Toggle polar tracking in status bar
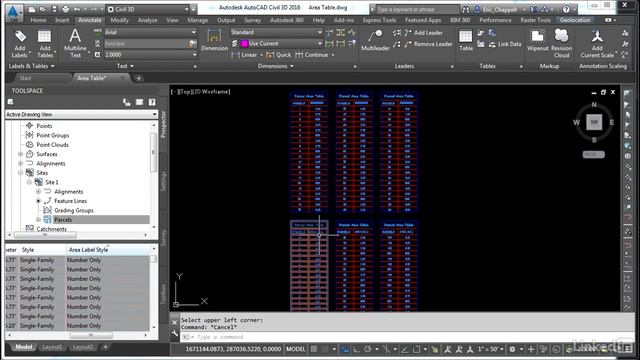Viewport: 640px width, 360px height. pos(367,349)
